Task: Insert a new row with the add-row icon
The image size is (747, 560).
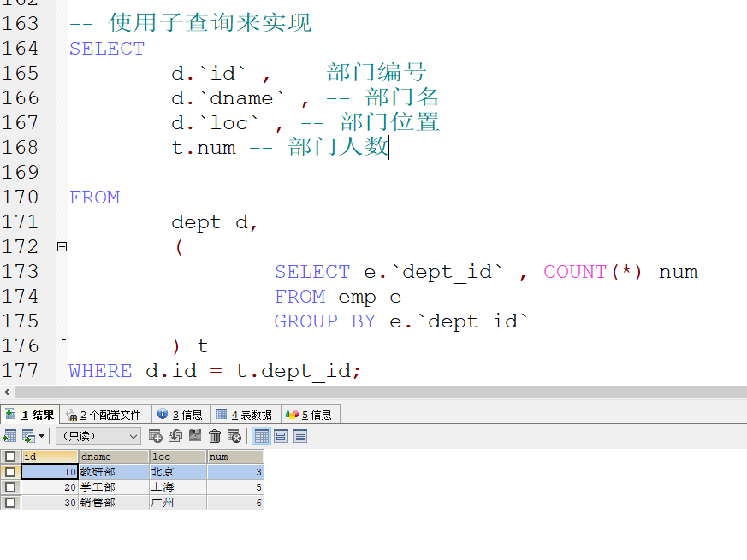Action: coord(157,436)
